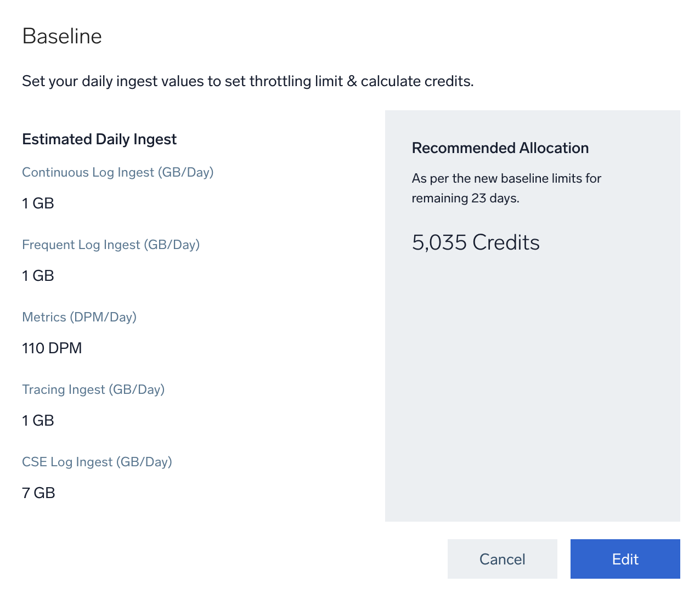Click the Continuous Log Ingest (GB/Day) label
The image size is (700, 599).
(117, 172)
